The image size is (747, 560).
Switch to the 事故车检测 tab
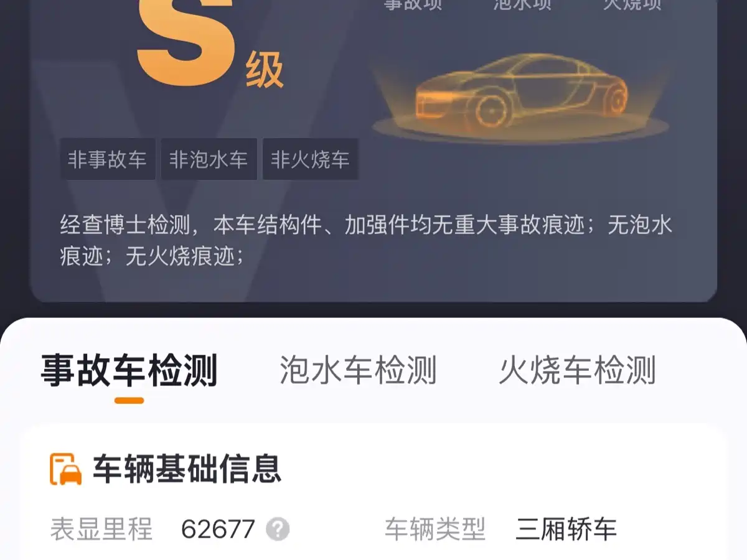point(129,371)
